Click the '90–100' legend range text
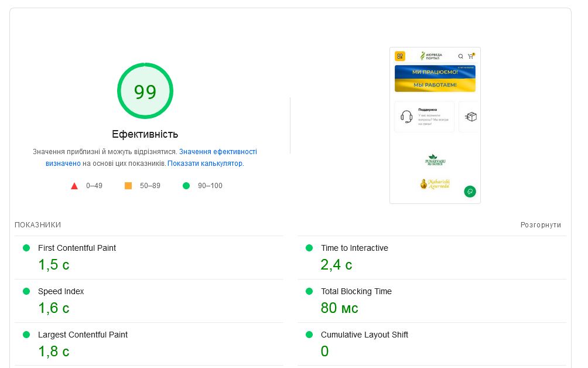 [x=210, y=186]
